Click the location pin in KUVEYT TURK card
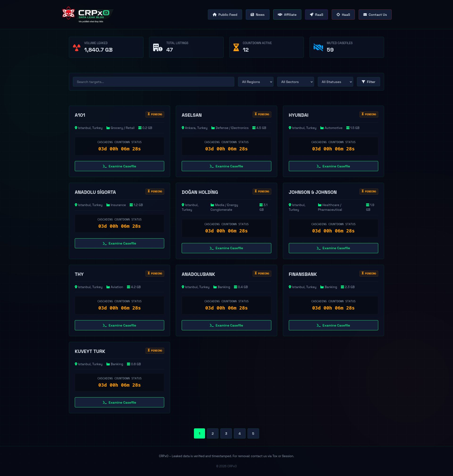Viewport: 453px width, 476px height. [76, 364]
